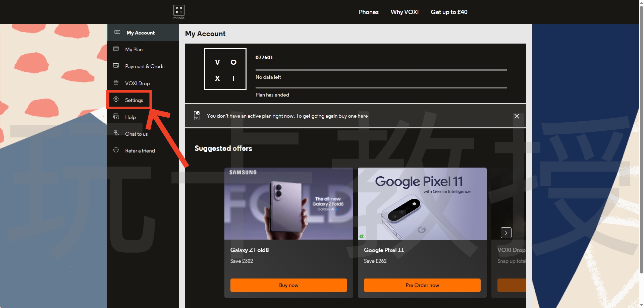Click the 'Save £262' text
The width and height of the screenshot is (644, 308).
pos(375,261)
